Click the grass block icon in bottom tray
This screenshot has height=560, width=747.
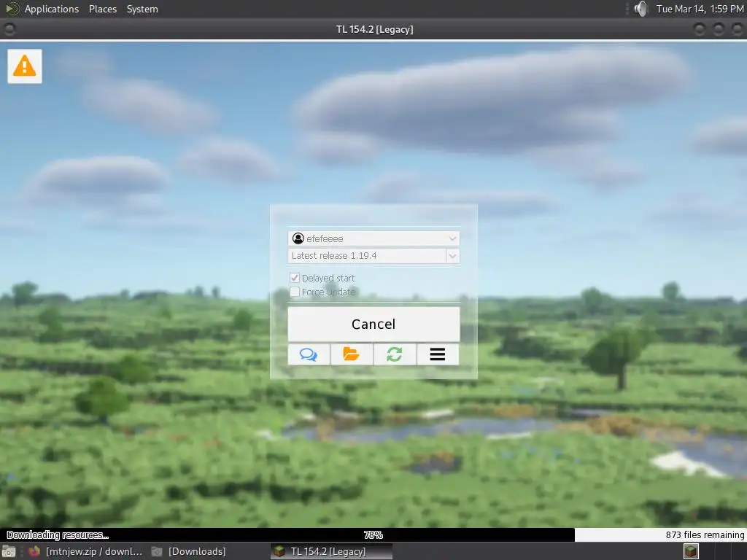pyautogui.click(x=691, y=551)
